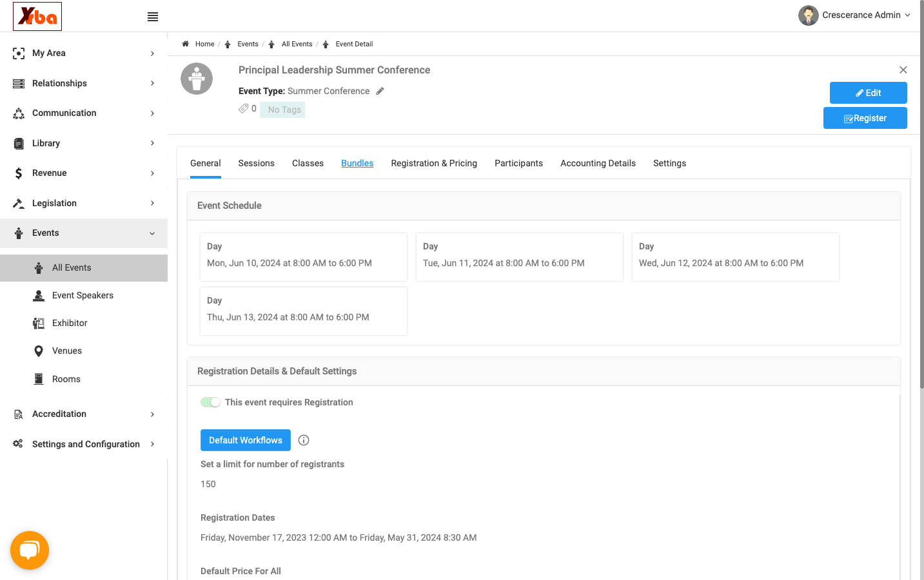This screenshot has height=580, width=924.
Task: Click the Venues pin icon
Action: (x=39, y=351)
